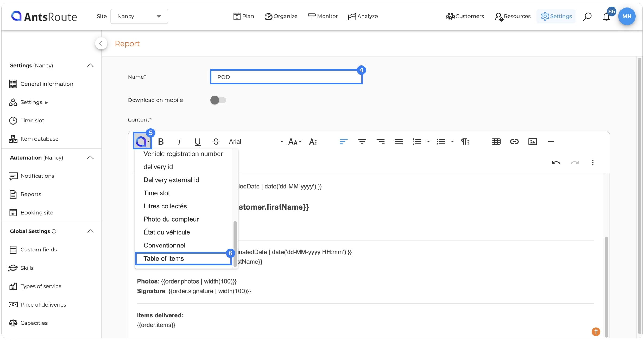644x341 pixels.
Task: Toggle Download on mobile switch
Action: coord(218,100)
